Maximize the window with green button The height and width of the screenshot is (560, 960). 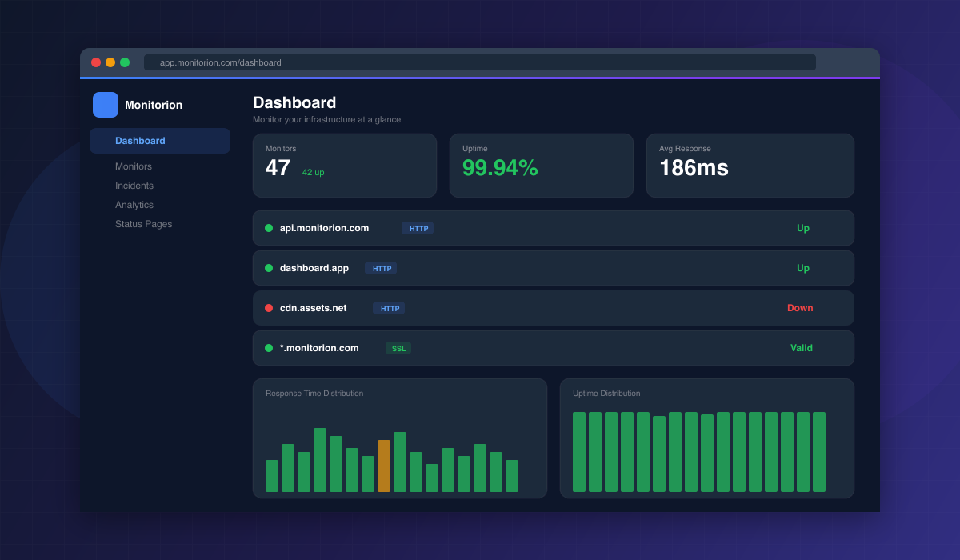125,62
